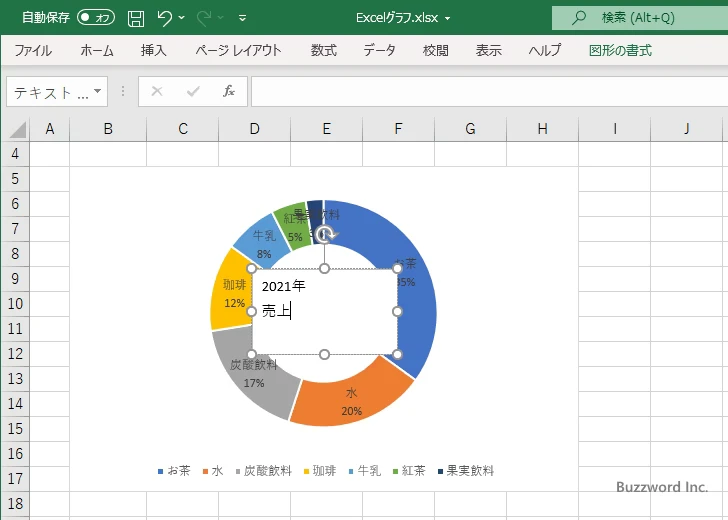Select row 16 header

15,454
